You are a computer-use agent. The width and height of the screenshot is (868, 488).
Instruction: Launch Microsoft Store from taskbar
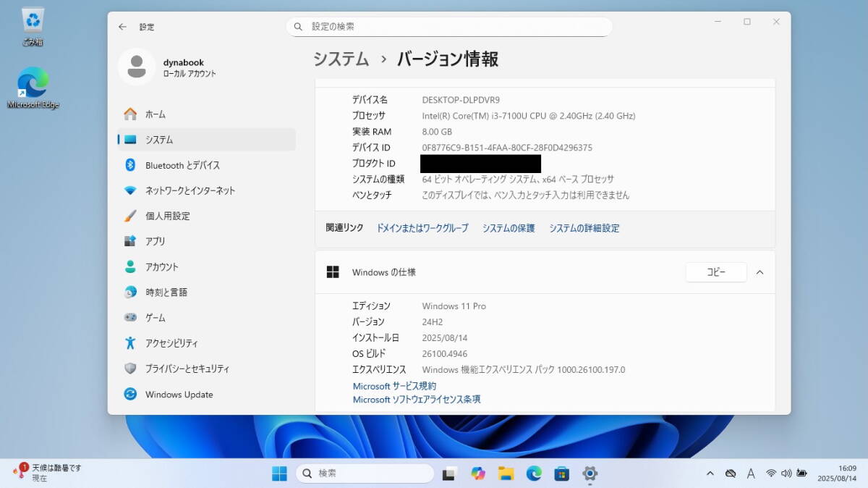[x=561, y=474]
